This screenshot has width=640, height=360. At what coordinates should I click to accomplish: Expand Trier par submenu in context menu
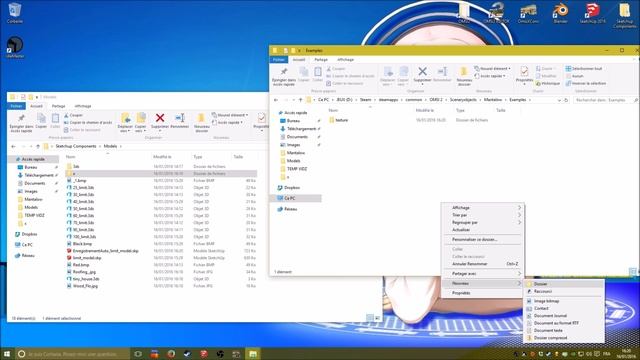click(482, 215)
